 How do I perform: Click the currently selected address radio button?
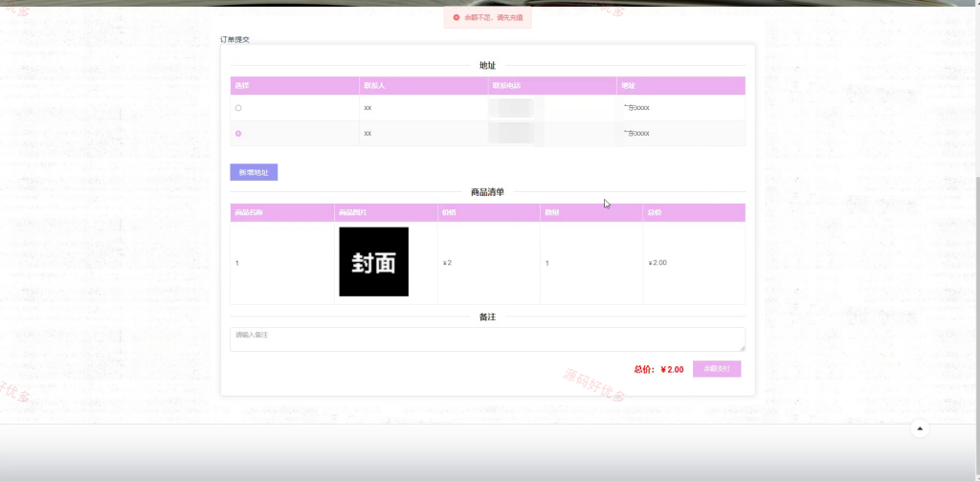coord(238,134)
